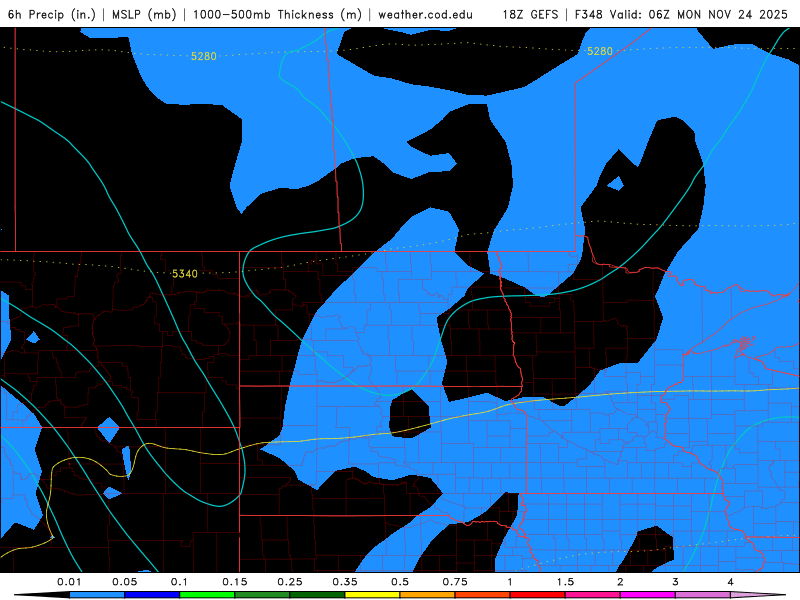
Task: Select the hot pink 1.5–2 legend swatch
Action: coord(593,595)
